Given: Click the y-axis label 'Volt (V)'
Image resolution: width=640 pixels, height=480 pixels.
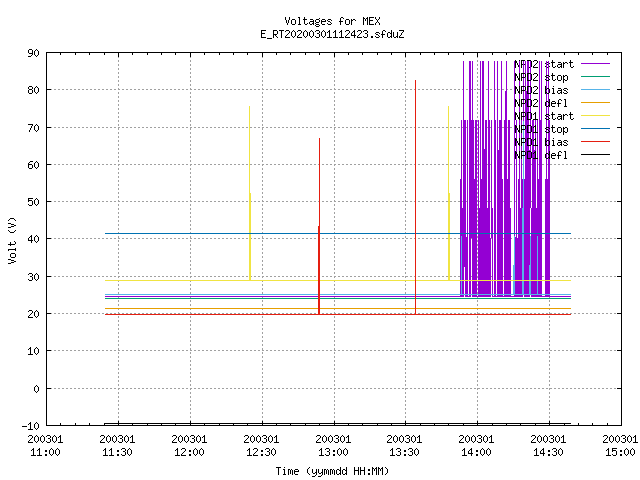Looking at the screenshot, I should (x=12, y=240).
